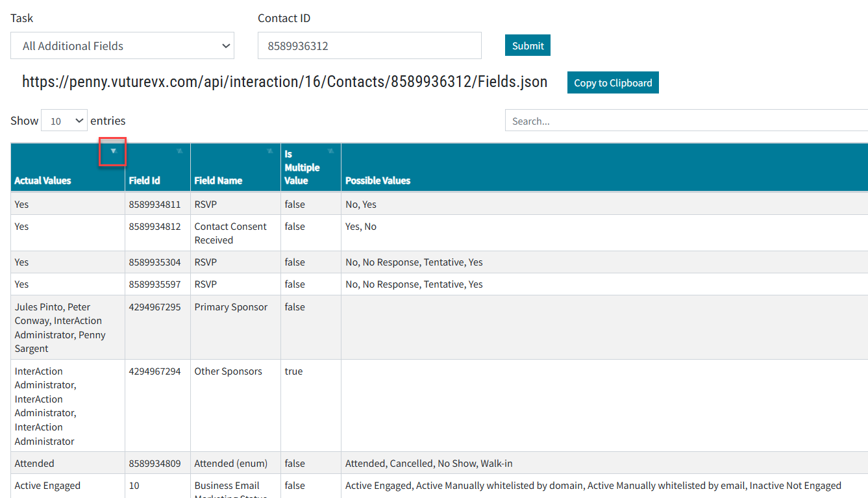868x498 pixels.
Task: Sort by the Actual Values arrow icon
Action: click(x=113, y=151)
